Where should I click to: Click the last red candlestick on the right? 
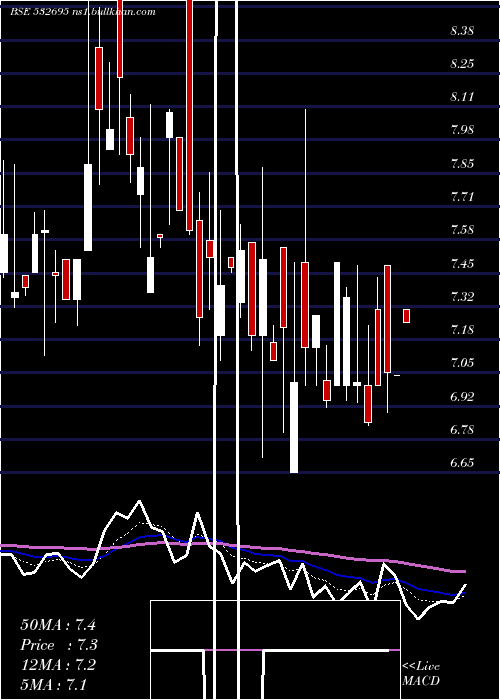pyautogui.click(x=406, y=316)
